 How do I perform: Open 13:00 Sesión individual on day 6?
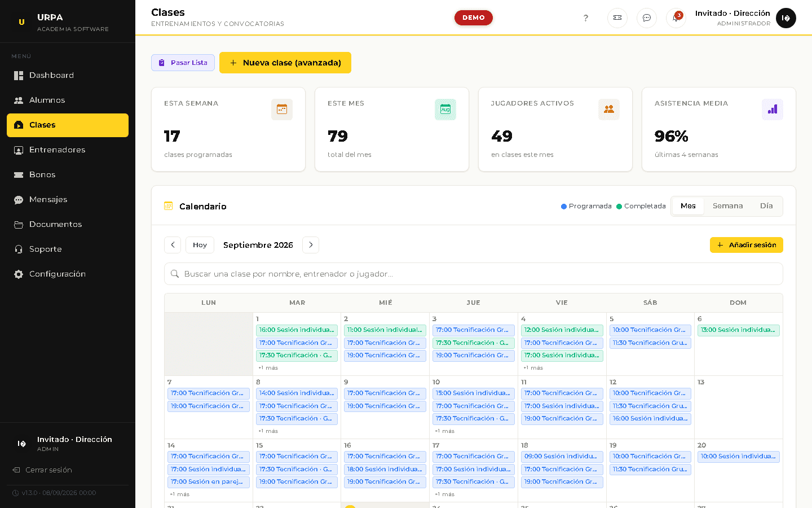pos(739,330)
